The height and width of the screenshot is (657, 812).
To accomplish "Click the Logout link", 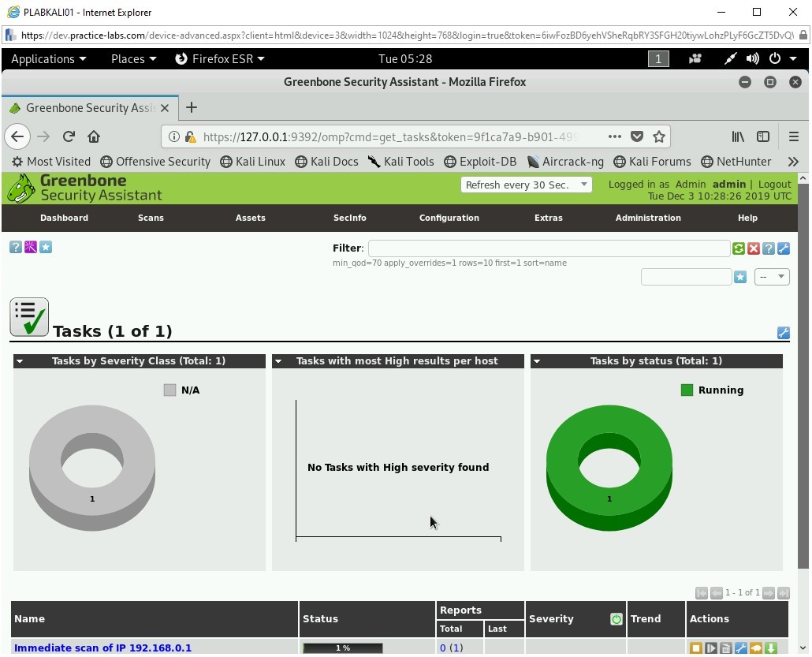I will pyautogui.click(x=774, y=184).
